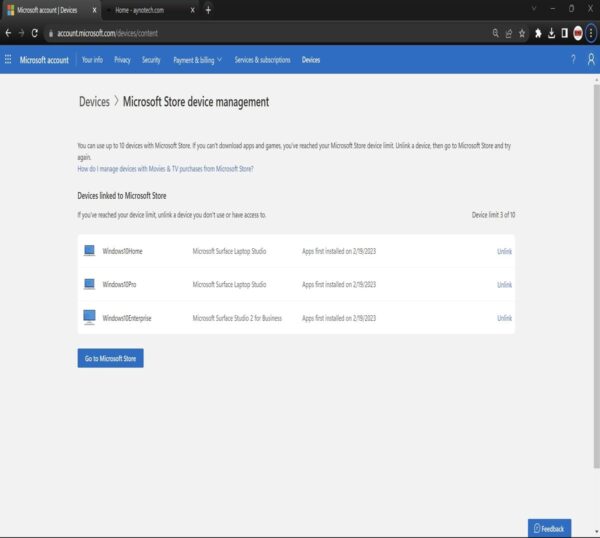Image resolution: width=600 pixels, height=538 pixels.
Task: Open the Security page
Action: pos(151,60)
